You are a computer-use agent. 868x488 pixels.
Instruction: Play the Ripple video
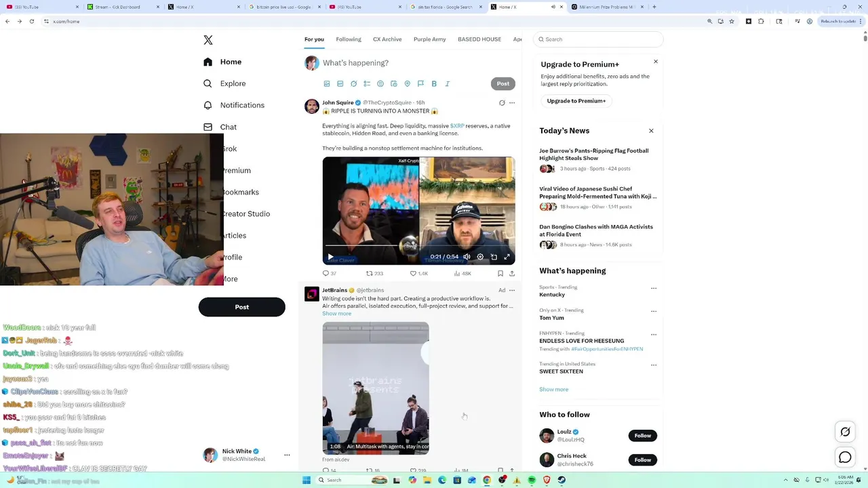[x=330, y=257]
